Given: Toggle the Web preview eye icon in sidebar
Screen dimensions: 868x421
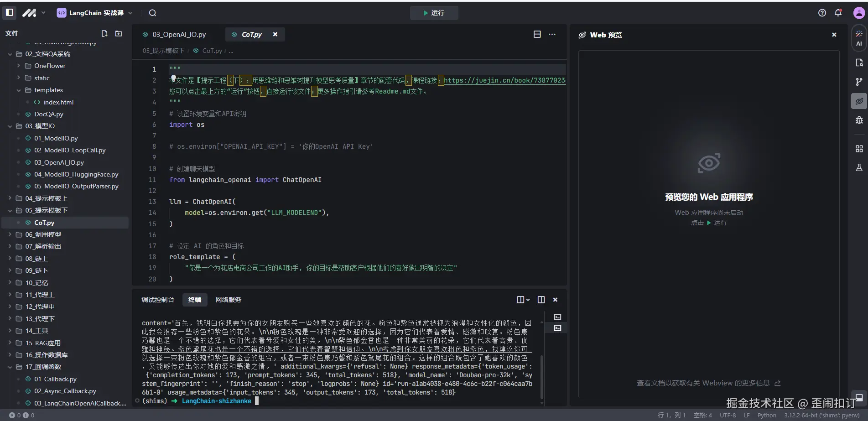Looking at the screenshot, I should [x=859, y=101].
